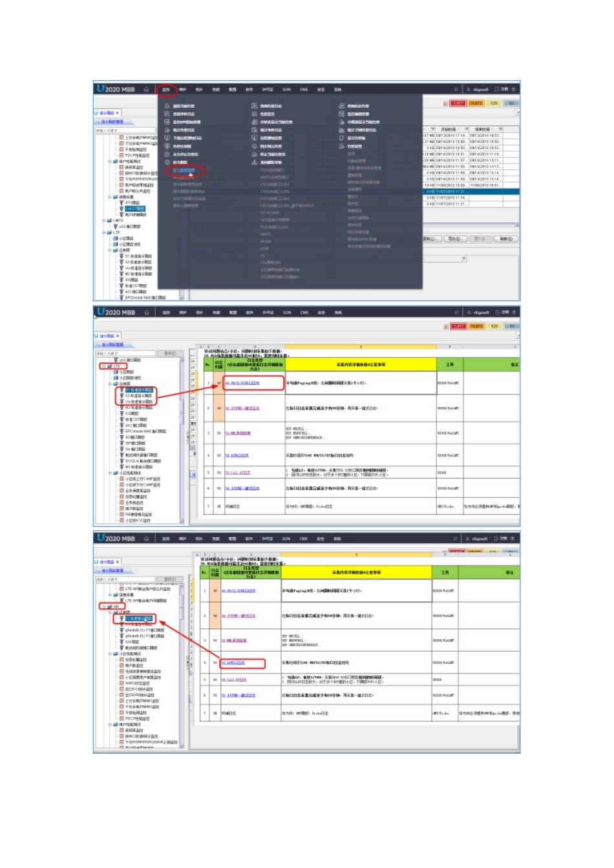Select HARQ状态监控 in the bottom screenshot tree
Screen dimensions: 614x868
(x=137, y=683)
